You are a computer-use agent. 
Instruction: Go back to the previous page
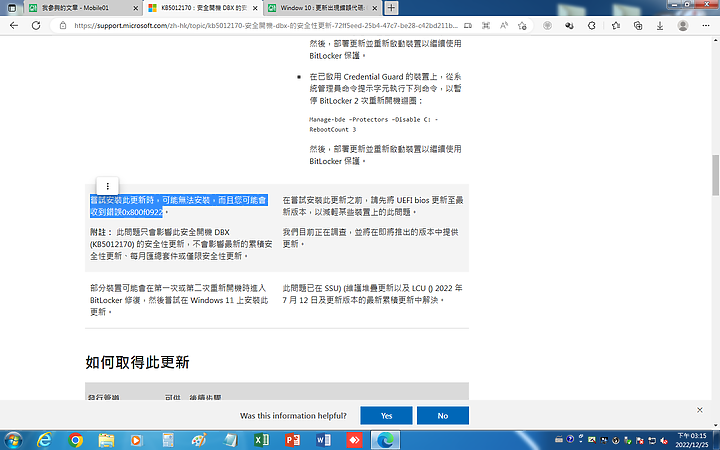[x=14, y=26]
